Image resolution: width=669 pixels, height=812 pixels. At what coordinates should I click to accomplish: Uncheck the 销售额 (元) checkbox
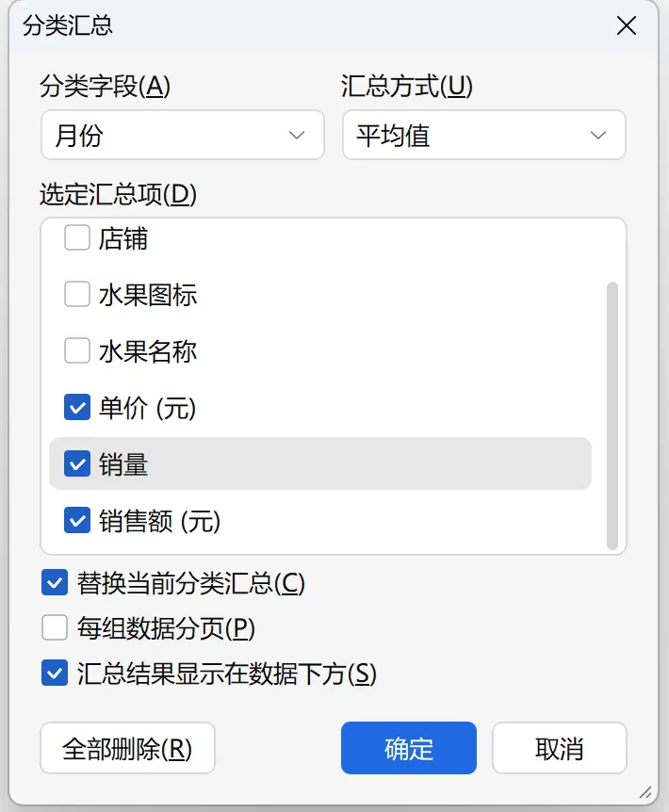tap(77, 520)
